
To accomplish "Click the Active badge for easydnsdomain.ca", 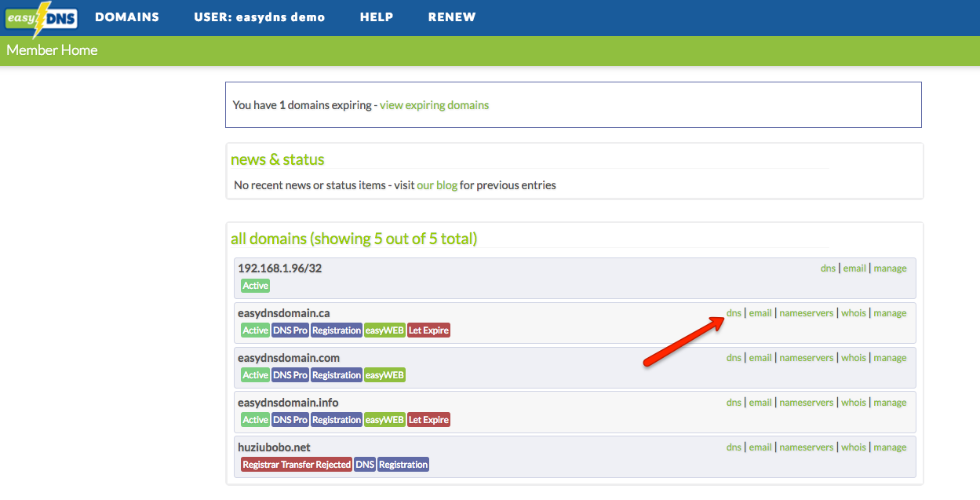I will click(255, 330).
